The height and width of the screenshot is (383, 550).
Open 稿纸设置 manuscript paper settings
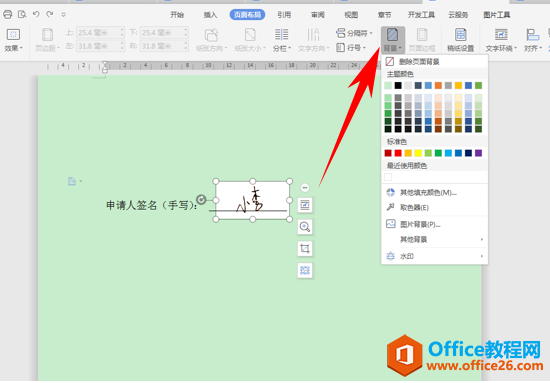click(461, 40)
